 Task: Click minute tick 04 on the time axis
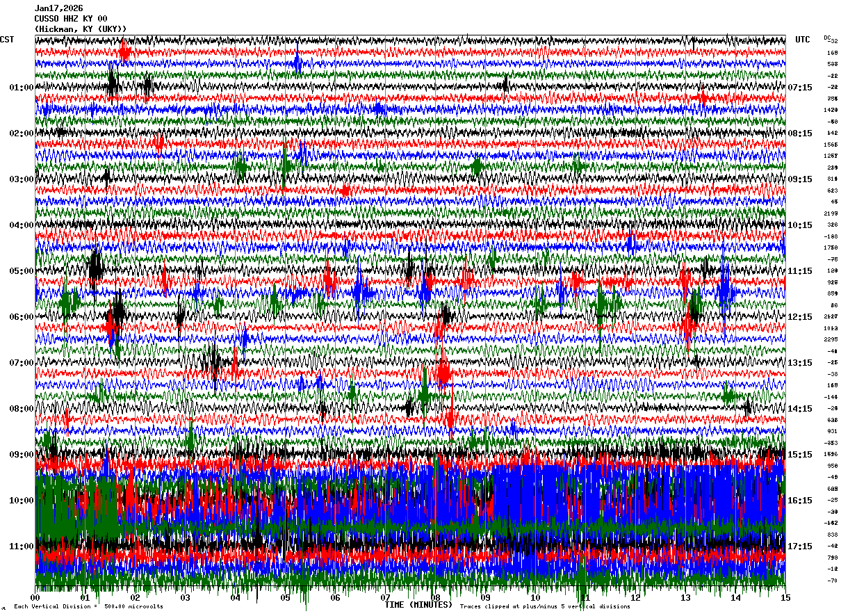pyautogui.click(x=236, y=598)
